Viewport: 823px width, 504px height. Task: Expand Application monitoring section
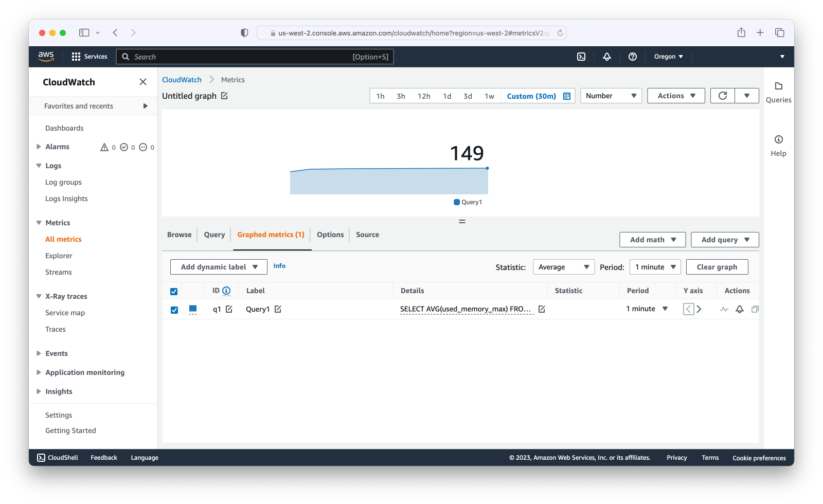[39, 372]
